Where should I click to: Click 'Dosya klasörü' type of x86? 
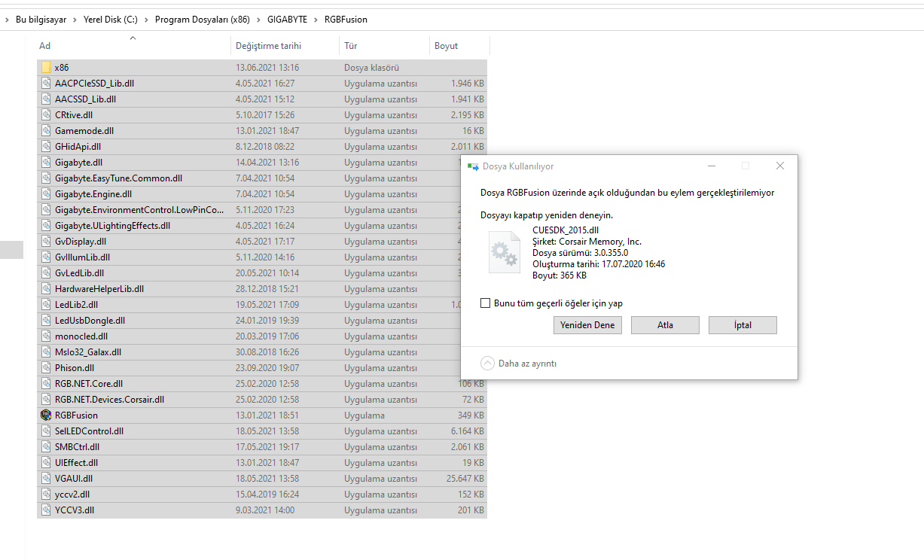[x=371, y=68]
